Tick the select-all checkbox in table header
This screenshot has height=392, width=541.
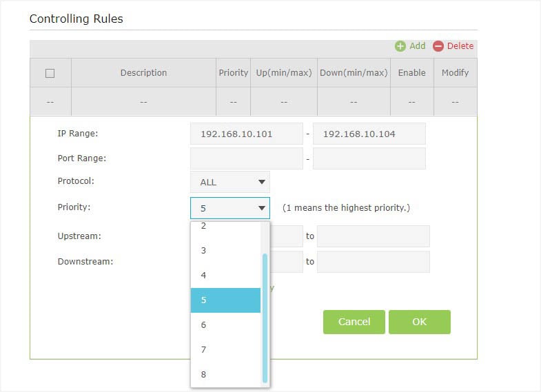[50, 73]
